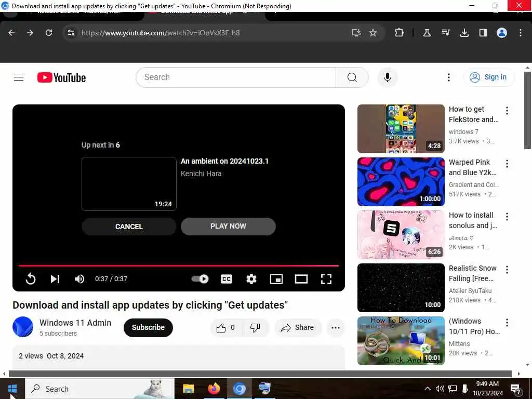The height and width of the screenshot is (399, 532).
Task: Open the Extensions puzzle icon
Action: pyautogui.click(x=400, y=33)
